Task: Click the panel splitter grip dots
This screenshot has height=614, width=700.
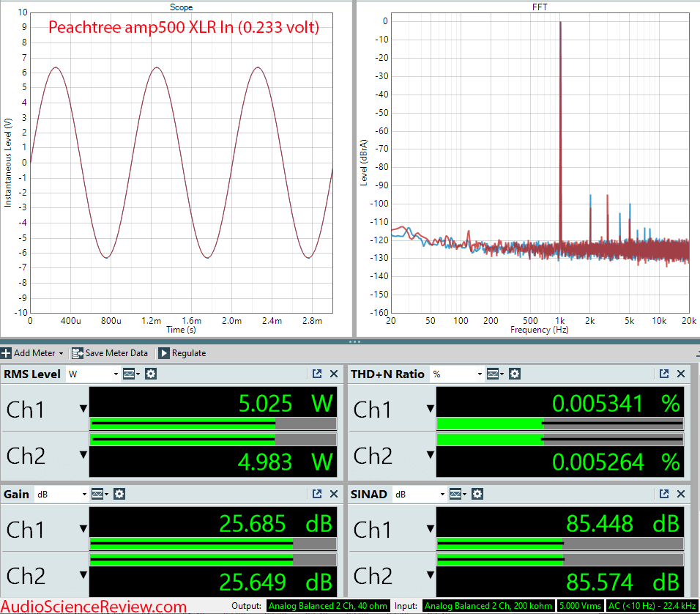Action: coord(355,342)
